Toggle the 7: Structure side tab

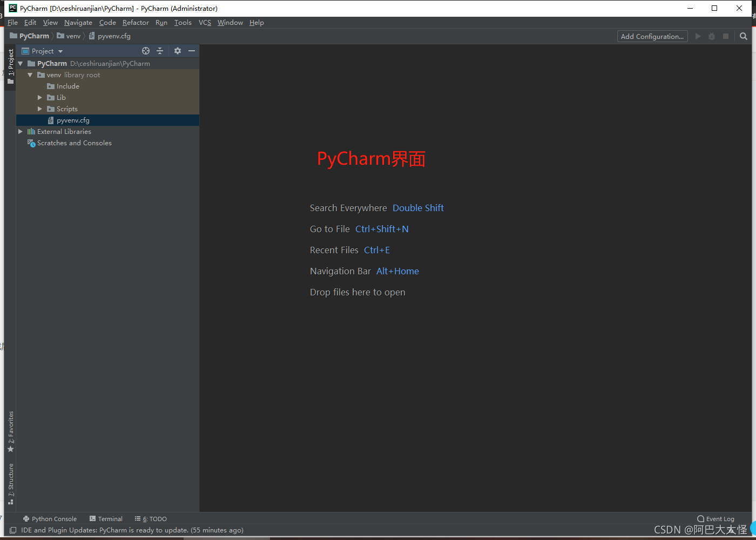[x=10, y=484]
